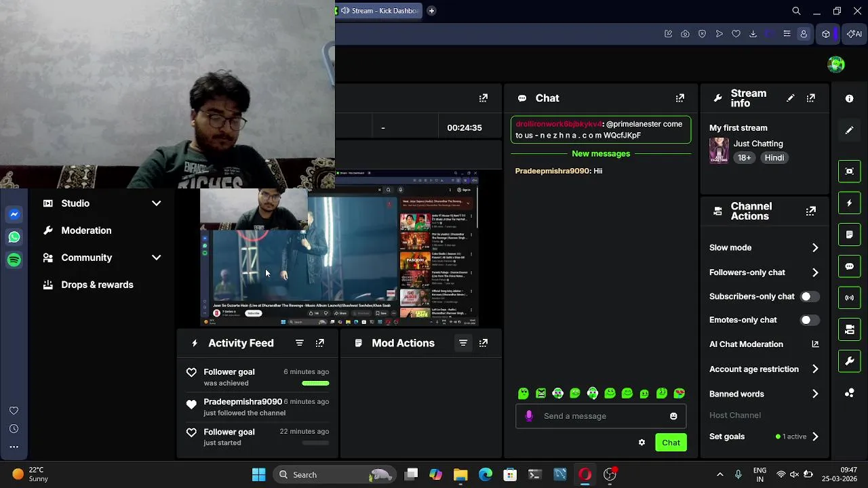Filter the Activity Feed list
868x488 pixels.
(x=299, y=343)
